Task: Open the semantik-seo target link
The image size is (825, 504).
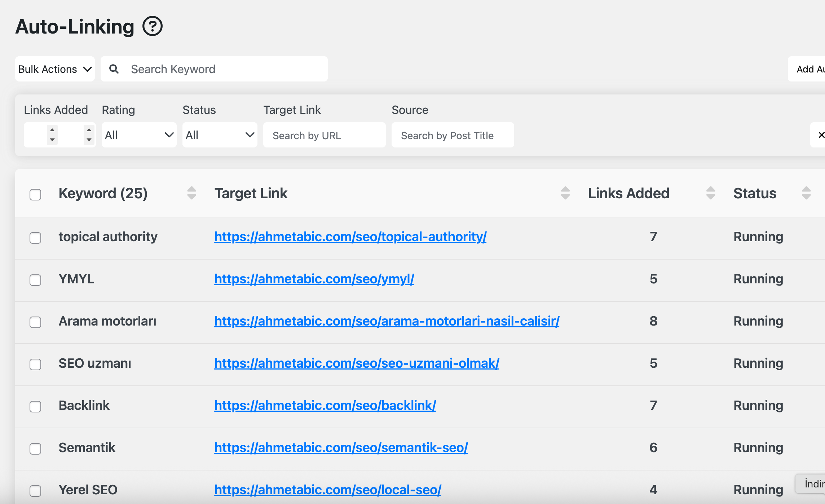Action: click(x=341, y=447)
